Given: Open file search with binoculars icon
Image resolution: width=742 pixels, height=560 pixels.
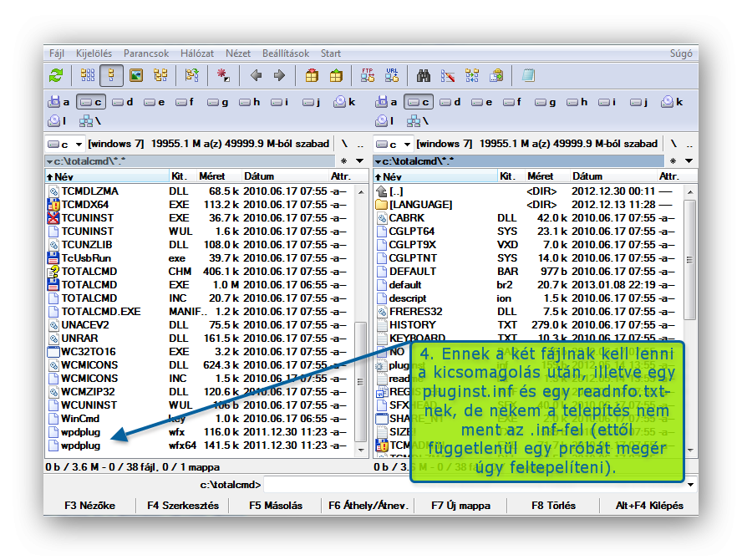Looking at the screenshot, I should click(x=423, y=75).
